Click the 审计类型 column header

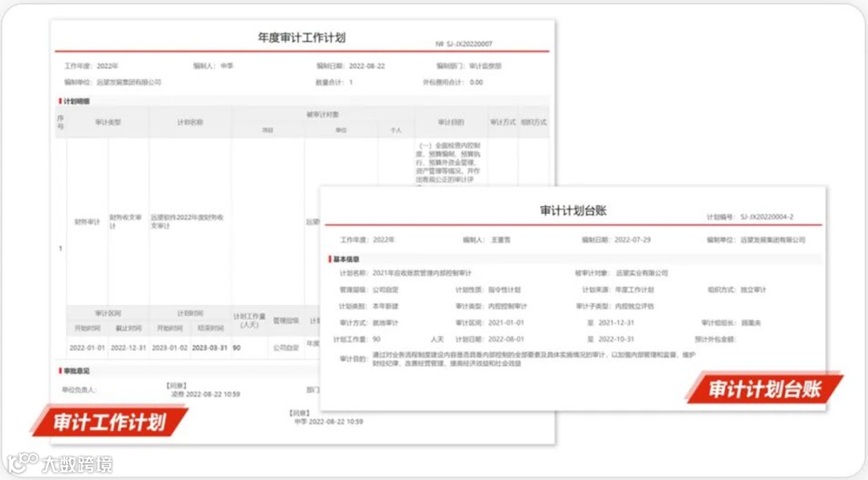click(108, 122)
